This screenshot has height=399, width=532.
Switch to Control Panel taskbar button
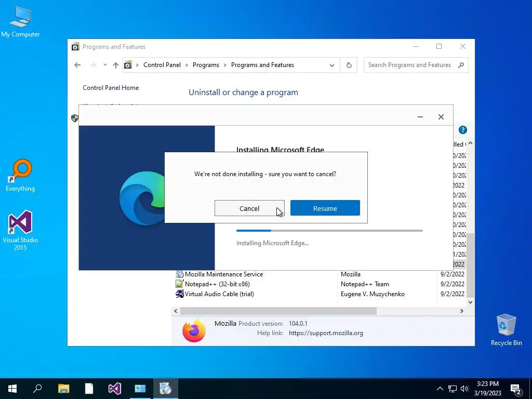pyautogui.click(x=140, y=389)
